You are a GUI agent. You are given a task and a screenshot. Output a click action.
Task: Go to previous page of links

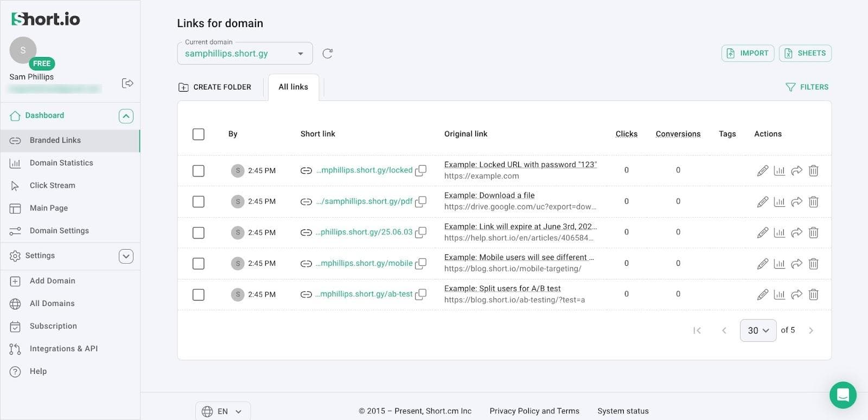click(x=724, y=330)
